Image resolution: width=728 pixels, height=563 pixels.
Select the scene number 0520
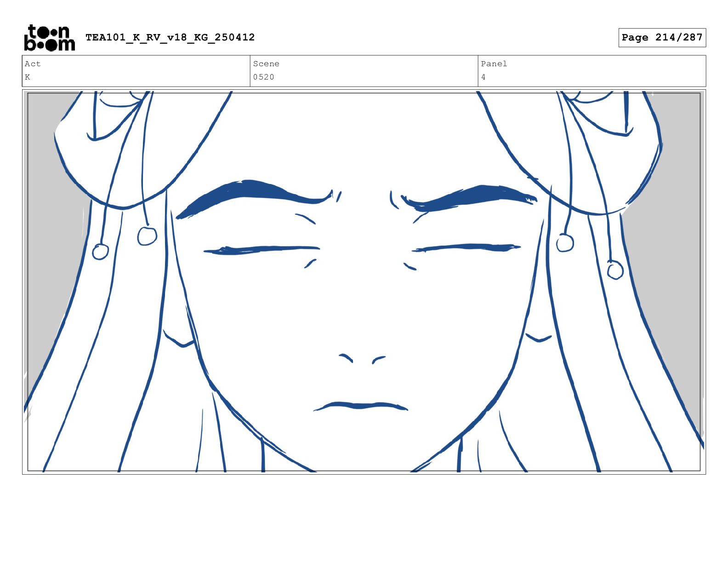point(263,77)
